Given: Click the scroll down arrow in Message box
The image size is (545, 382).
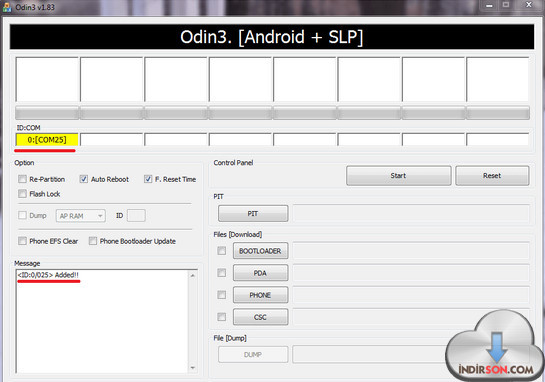Looking at the screenshot, I should pyautogui.click(x=193, y=367).
